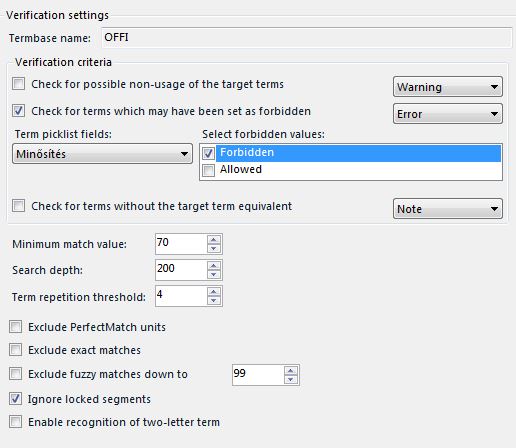Open the Error severity dropdown

coord(448,114)
